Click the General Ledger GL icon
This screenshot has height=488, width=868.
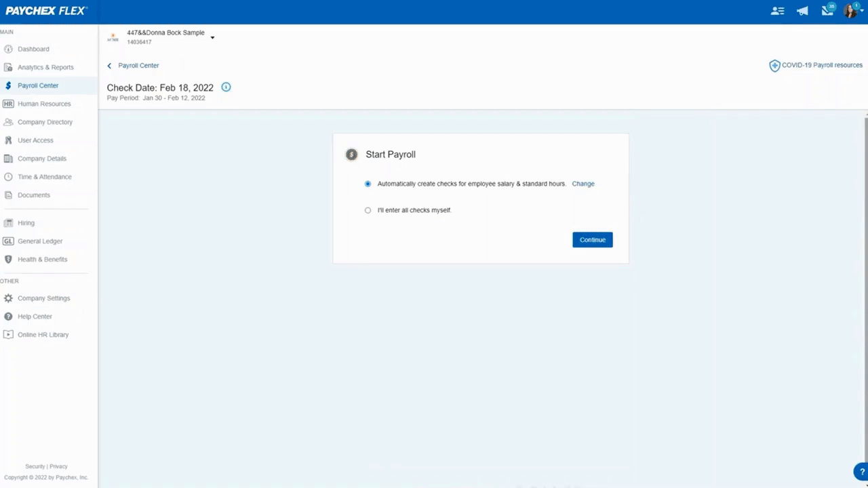point(8,241)
